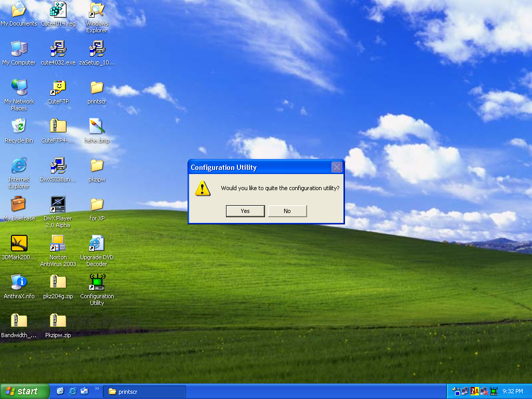Screen dimensions: 532x399
Task: Click the wireless Configuration Utility tray icon
Action: [494, 392]
